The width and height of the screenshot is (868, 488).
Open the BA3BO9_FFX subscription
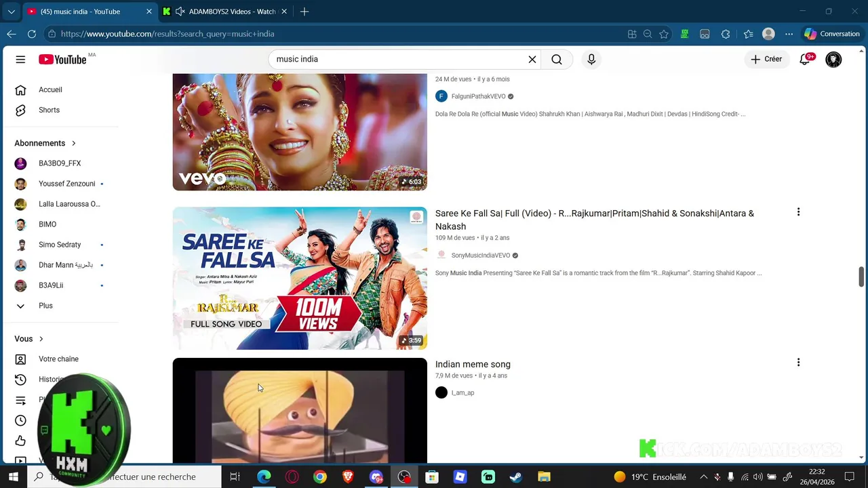pyautogui.click(x=60, y=163)
